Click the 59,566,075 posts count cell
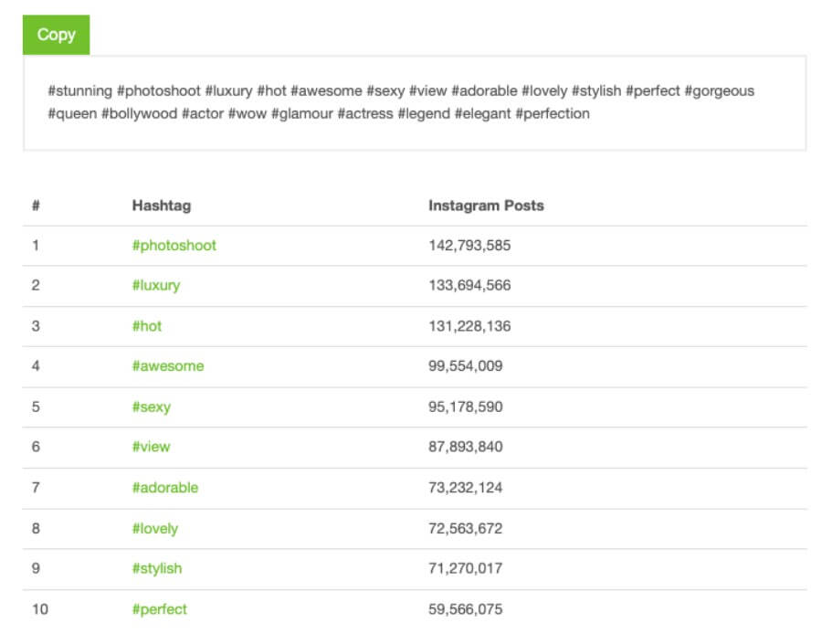This screenshot has width=822, height=644. click(465, 609)
